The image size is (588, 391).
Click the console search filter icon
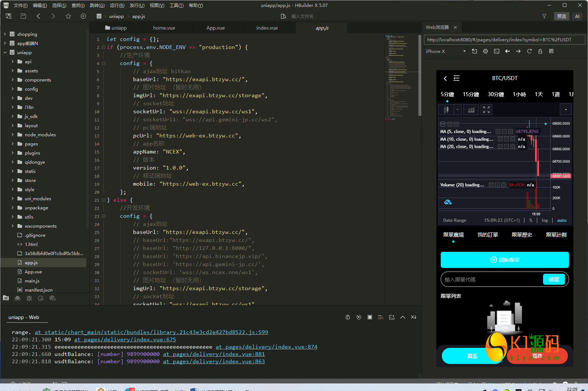(x=380, y=317)
